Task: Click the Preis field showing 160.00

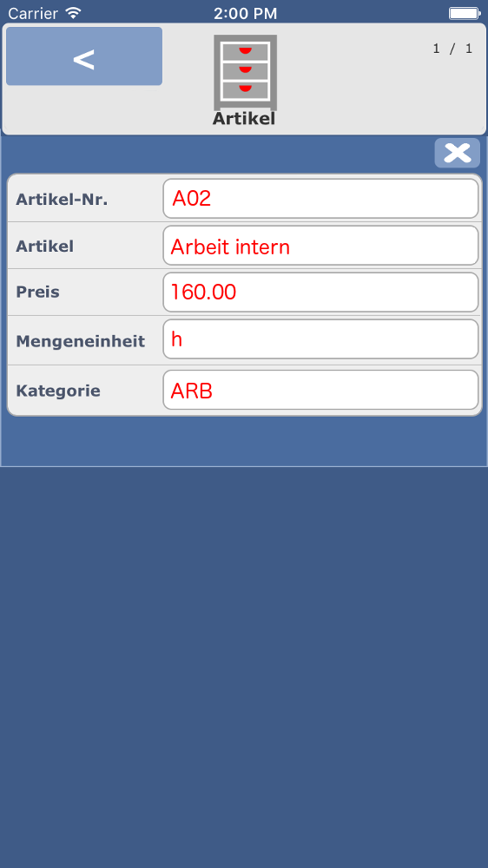Action: coord(320,293)
